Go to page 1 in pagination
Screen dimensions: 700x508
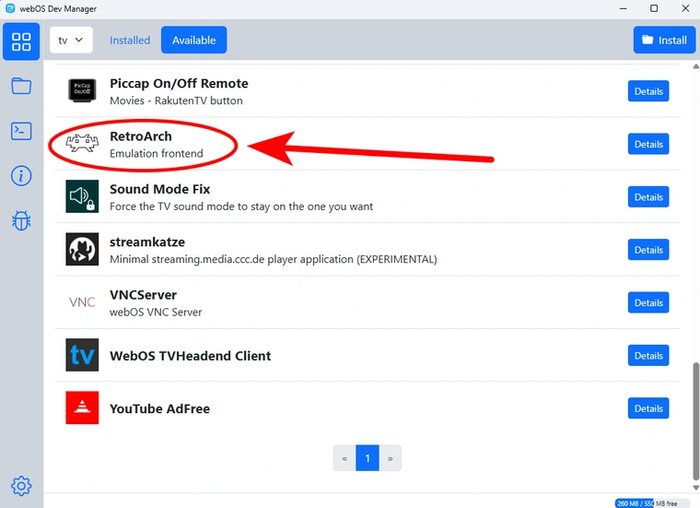(x=367, y=458)
